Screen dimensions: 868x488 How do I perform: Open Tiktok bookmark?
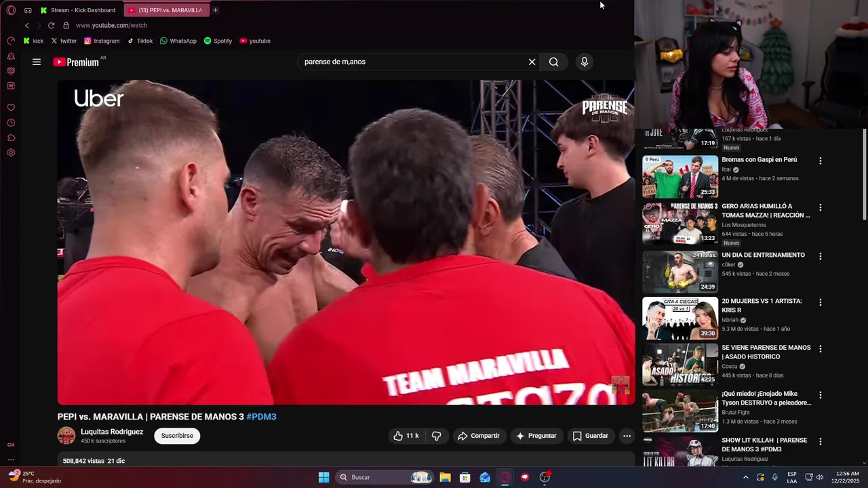140,41
